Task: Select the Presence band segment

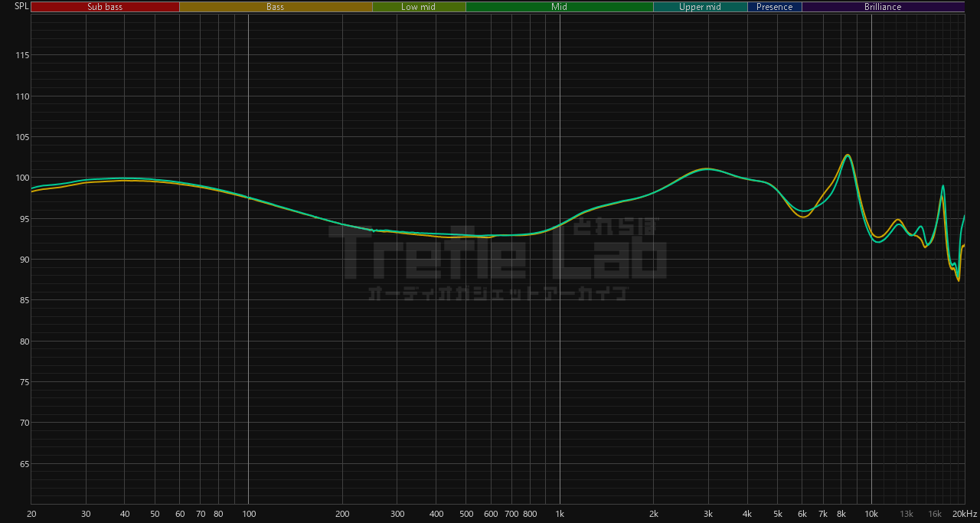Action: [x=774, y=7]
